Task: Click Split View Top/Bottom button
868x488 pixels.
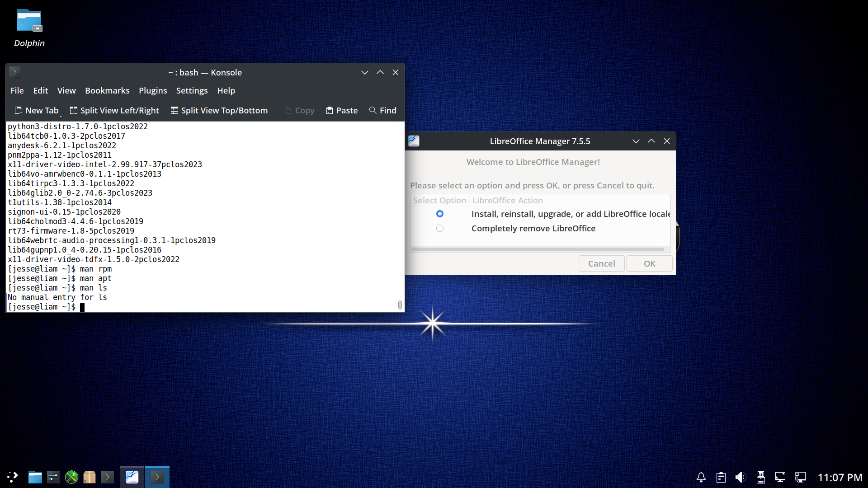Action: coord(219,110)
